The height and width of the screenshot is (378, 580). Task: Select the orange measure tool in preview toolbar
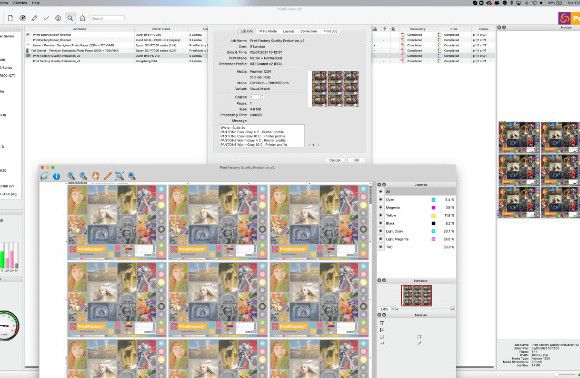point(108,176)
